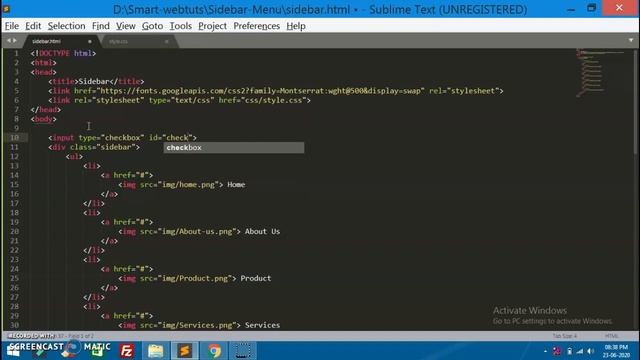The image size is (640, 360).
Task: Click the network signal tray icon
Action: point(580,351)
